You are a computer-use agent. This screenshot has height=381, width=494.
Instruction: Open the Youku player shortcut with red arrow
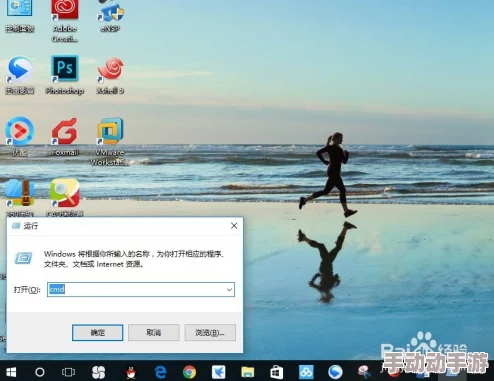(19, 137)
